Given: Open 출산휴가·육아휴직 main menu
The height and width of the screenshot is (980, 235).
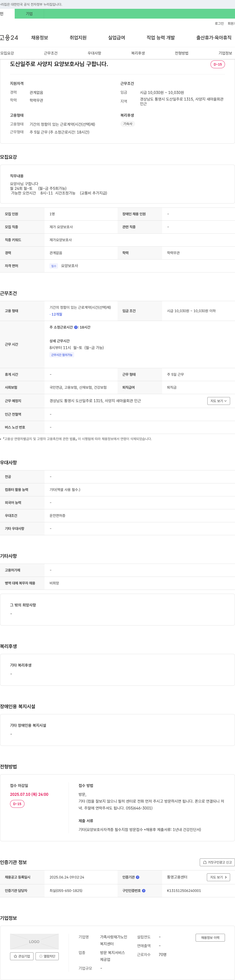Looking at the screenshot, I should pos(214,38).
